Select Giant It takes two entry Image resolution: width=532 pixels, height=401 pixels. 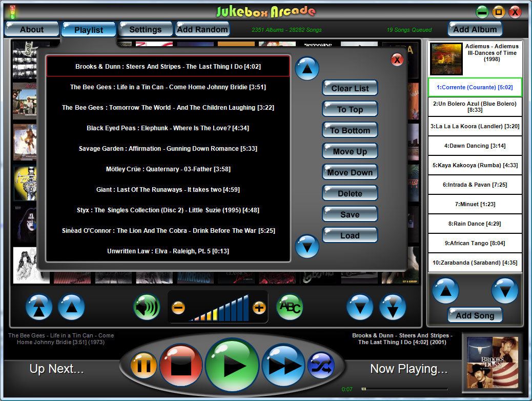pos(168,189)
